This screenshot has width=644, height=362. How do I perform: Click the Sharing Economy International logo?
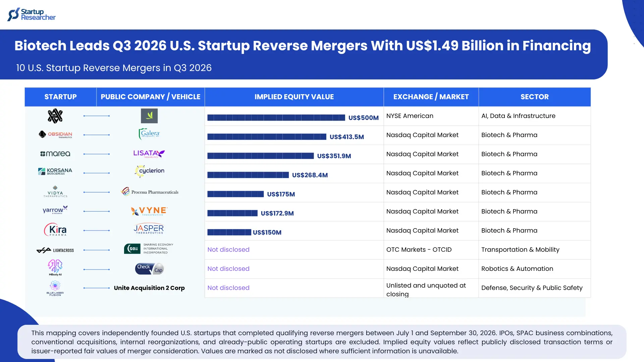click(149, 249)
